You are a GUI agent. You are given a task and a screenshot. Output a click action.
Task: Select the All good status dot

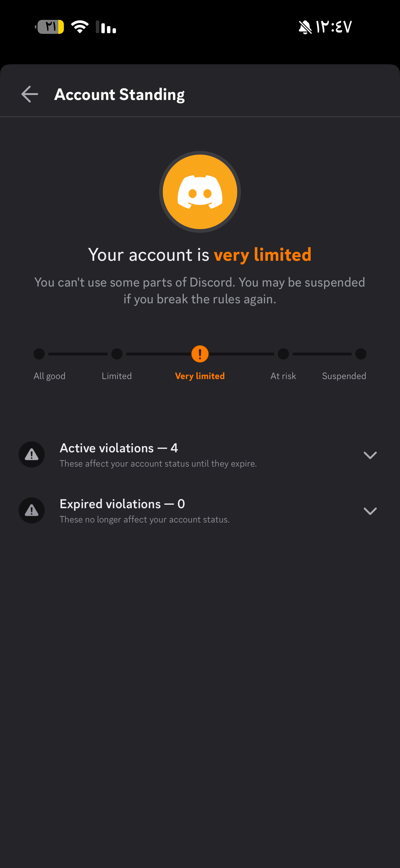tap(39, 354)
